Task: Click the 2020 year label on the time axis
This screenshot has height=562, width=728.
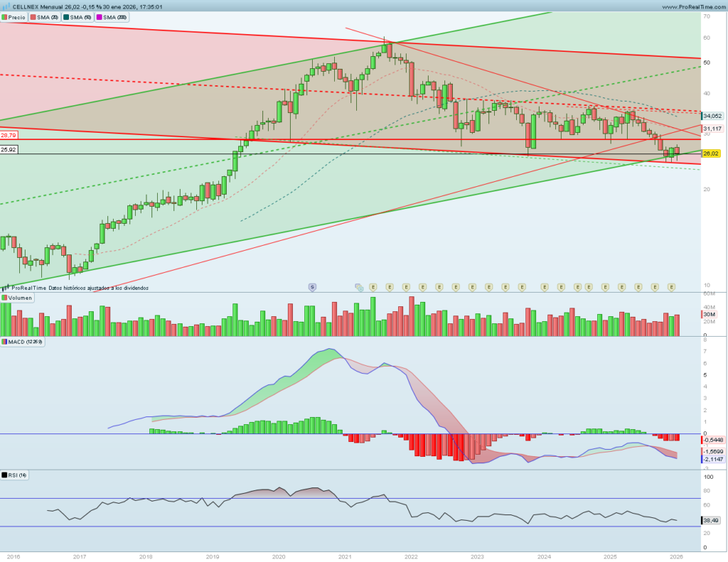Action: click(x=279, y=556)
